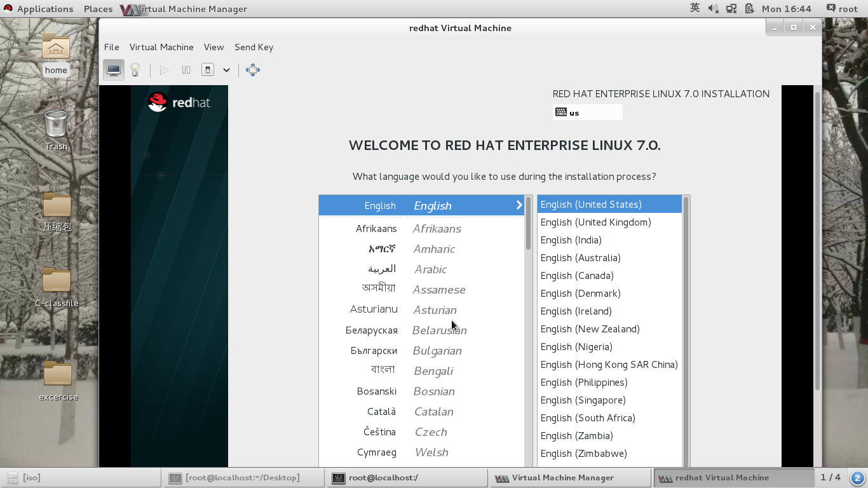Choose English (South Africa) locale
Viewport: 868px width, 488px height.
point(609,417)
